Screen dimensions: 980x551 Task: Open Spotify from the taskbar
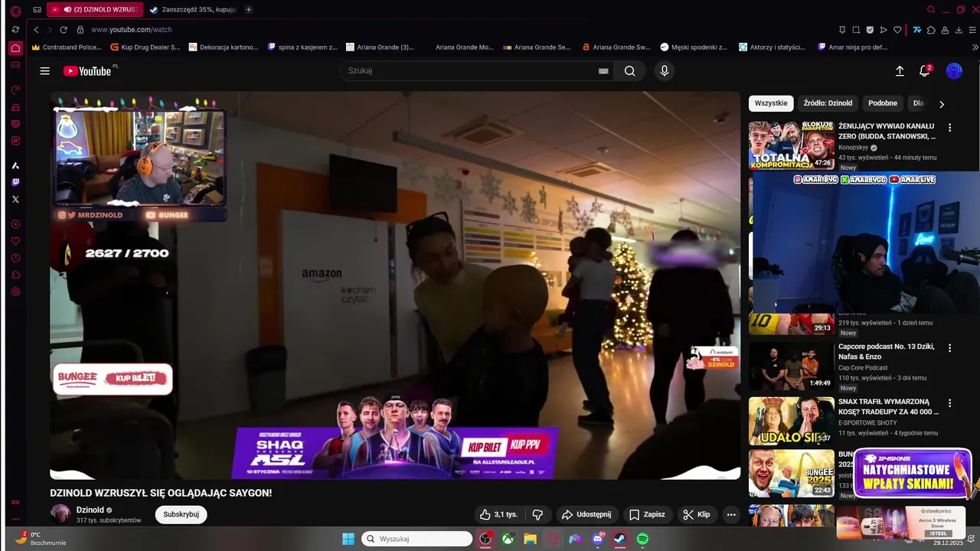642,539
